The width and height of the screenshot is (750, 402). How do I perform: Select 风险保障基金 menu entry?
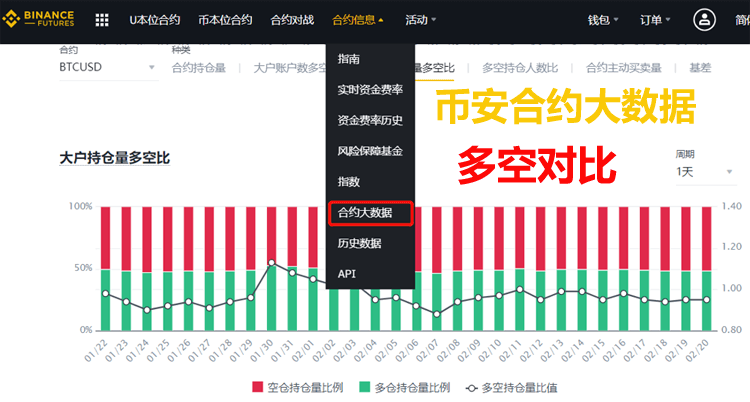pyautogui.click(x=370, y=151)
